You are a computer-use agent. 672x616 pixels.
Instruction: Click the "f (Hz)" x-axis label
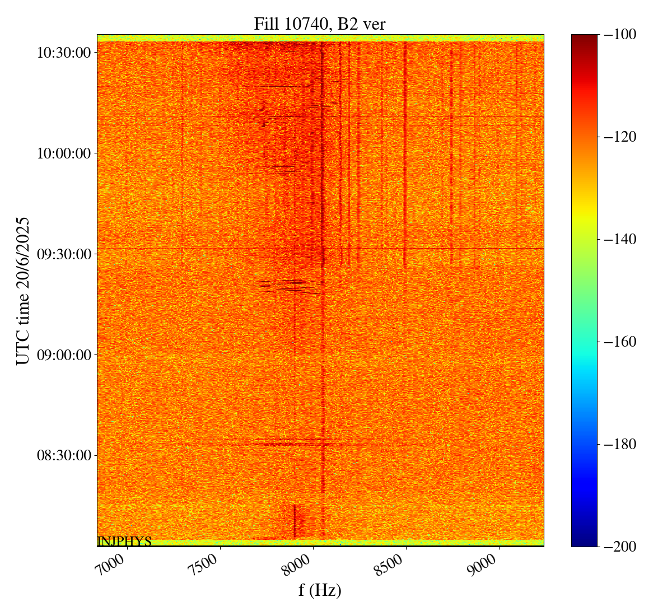pos(320,590)
